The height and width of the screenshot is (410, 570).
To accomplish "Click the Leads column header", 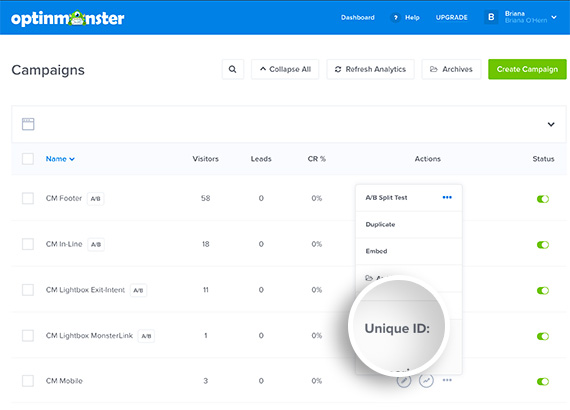I will click(261, 159).
